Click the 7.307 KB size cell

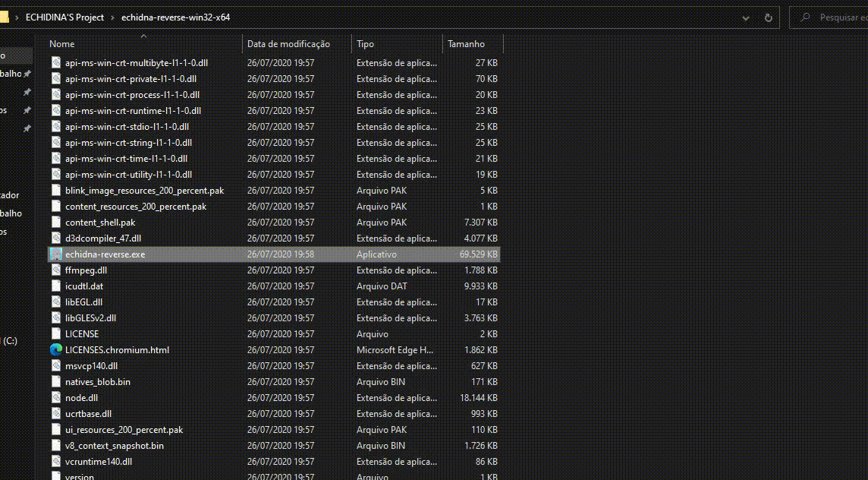tap(480, 223)
